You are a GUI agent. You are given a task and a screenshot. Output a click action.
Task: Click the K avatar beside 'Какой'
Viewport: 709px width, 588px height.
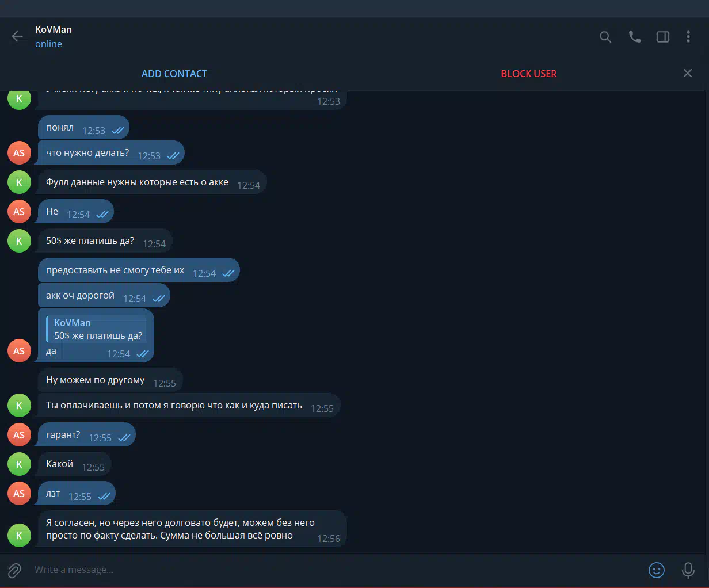pos(19,464)
